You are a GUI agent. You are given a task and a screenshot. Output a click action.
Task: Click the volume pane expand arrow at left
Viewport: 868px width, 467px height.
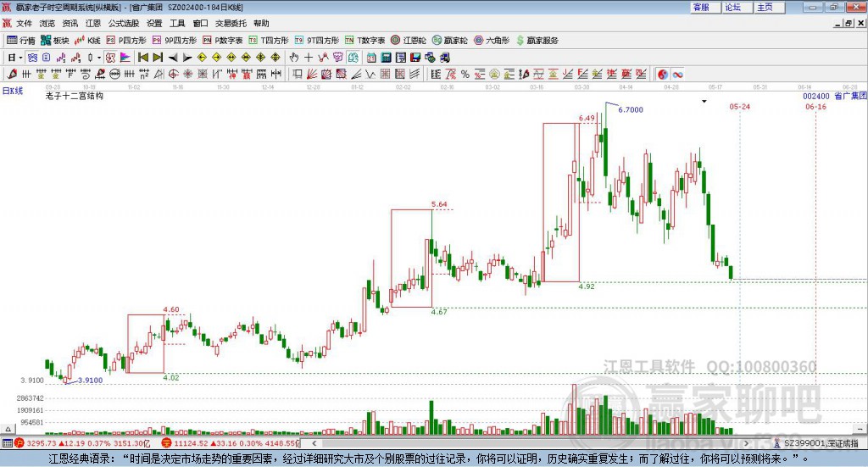pyautogui.click(x=8, y=430)
